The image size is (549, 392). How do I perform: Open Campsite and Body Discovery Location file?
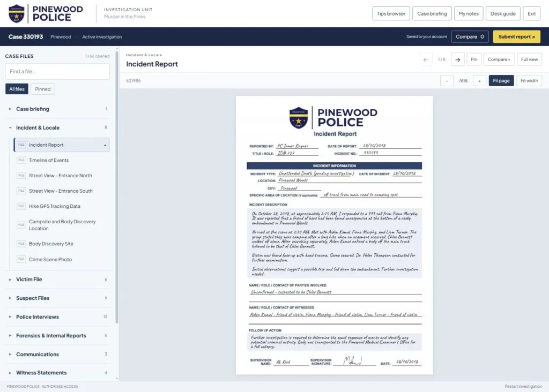62,225
